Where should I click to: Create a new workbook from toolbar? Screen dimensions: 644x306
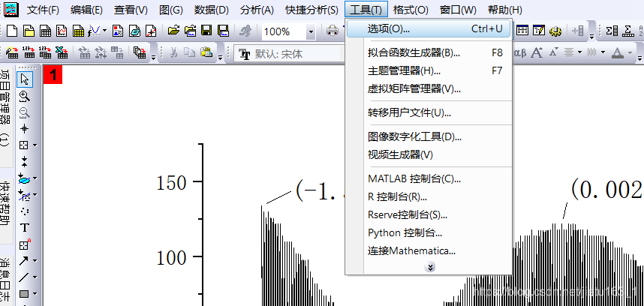[x=45, y=31]
